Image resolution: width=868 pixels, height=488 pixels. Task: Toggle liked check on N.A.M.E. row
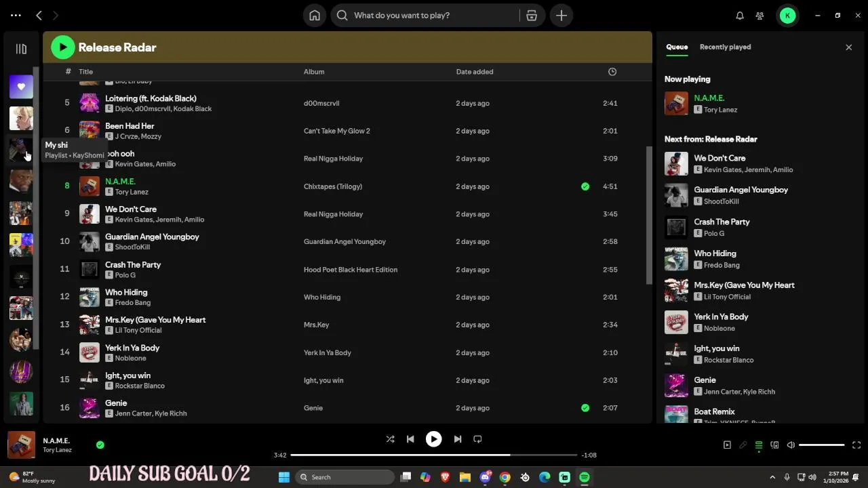(585, 186)
